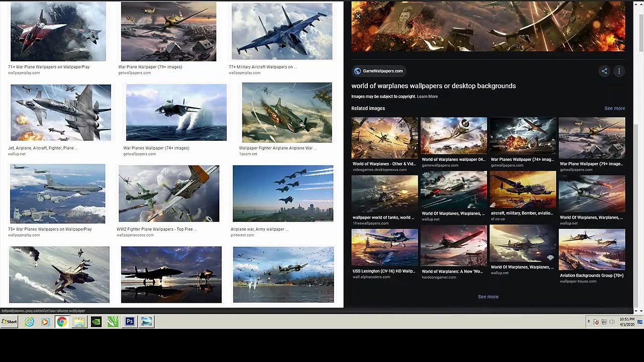Click the wallup.net source under Jet, Airplane
644x362 pixels.
17,154
